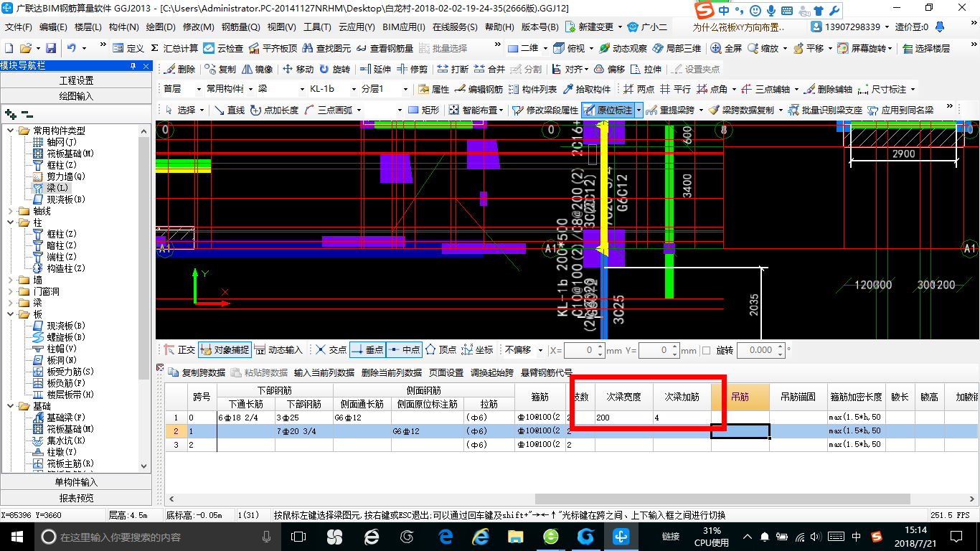Open the 常用构件 category dropdown

point(251,89)
